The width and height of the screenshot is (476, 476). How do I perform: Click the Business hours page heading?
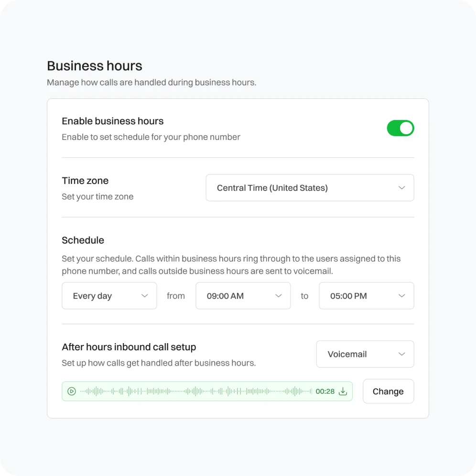pyautogui.click(x=95, y=66)
